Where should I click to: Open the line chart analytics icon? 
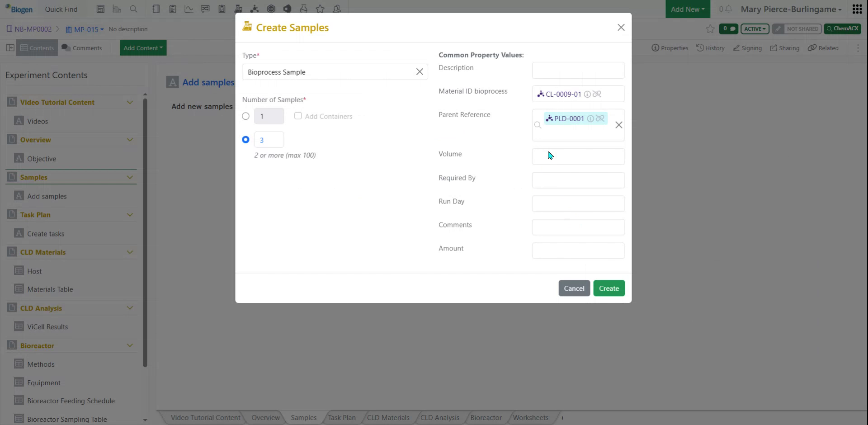point(189,9)
